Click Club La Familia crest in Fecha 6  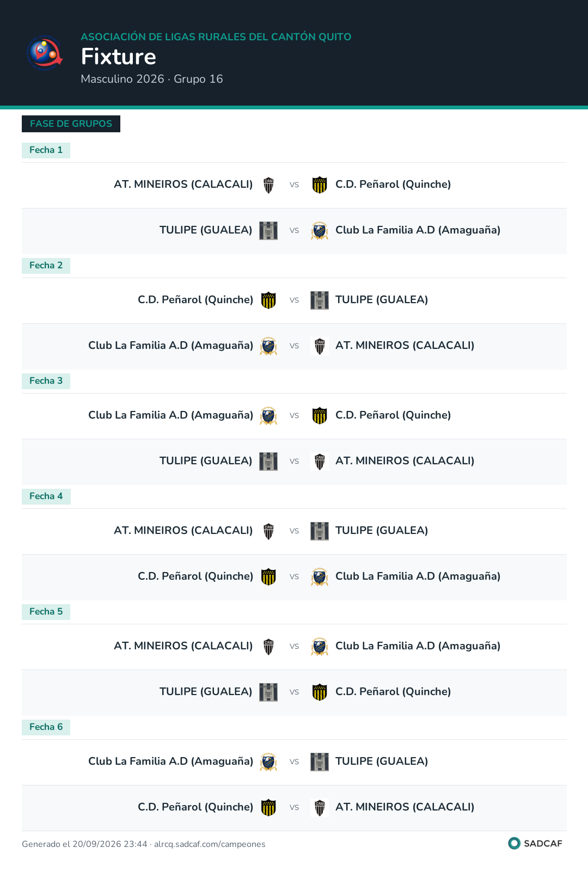268,762
